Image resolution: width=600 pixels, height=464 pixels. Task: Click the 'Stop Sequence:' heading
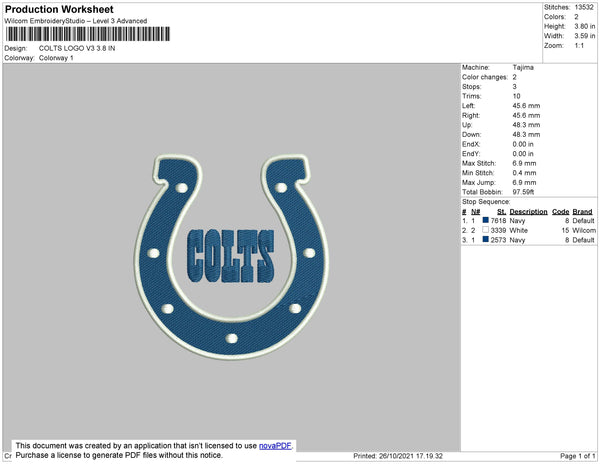[486, 202]
